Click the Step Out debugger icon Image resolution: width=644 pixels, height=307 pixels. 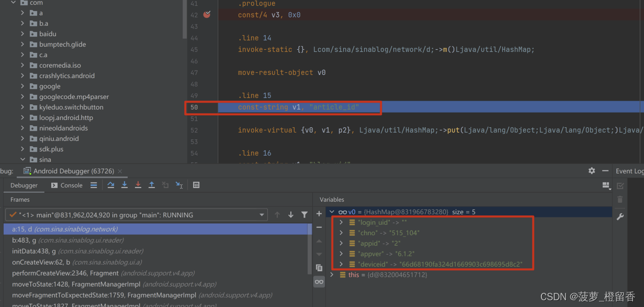click(x=152, y=185)
